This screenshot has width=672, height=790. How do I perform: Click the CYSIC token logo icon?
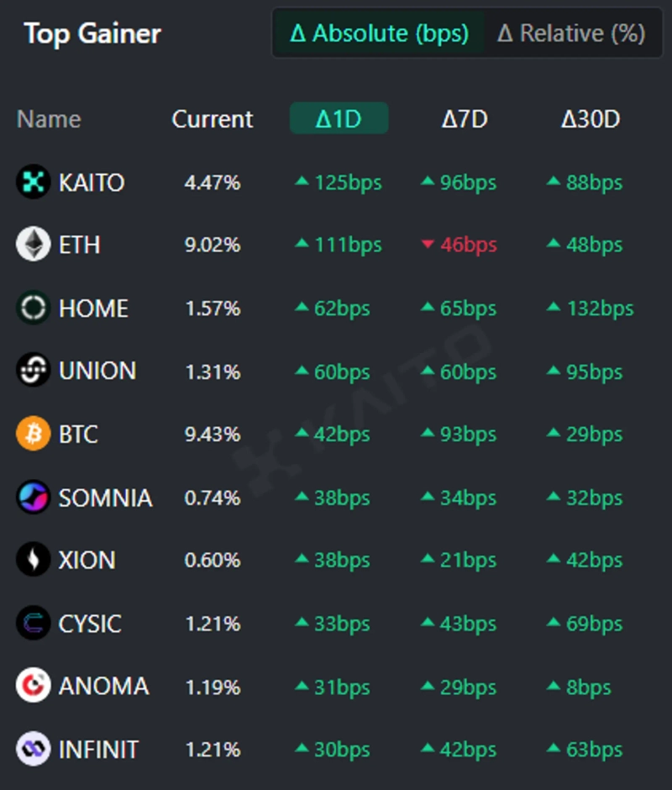34,624
